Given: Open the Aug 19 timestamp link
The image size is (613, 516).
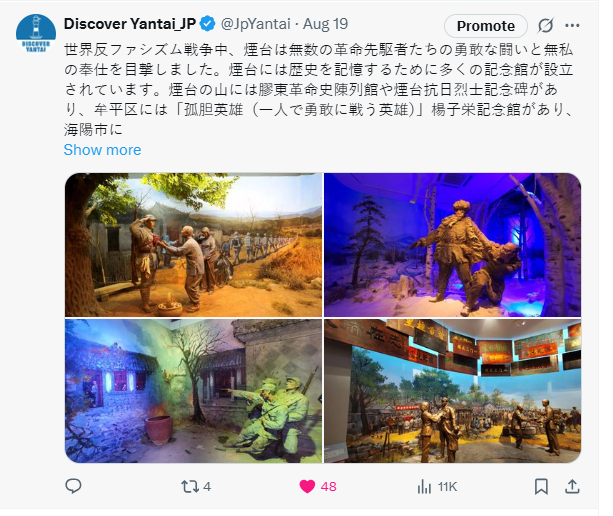Looking at the screenshot, I should pyautogui.click(x=325, y=24).
